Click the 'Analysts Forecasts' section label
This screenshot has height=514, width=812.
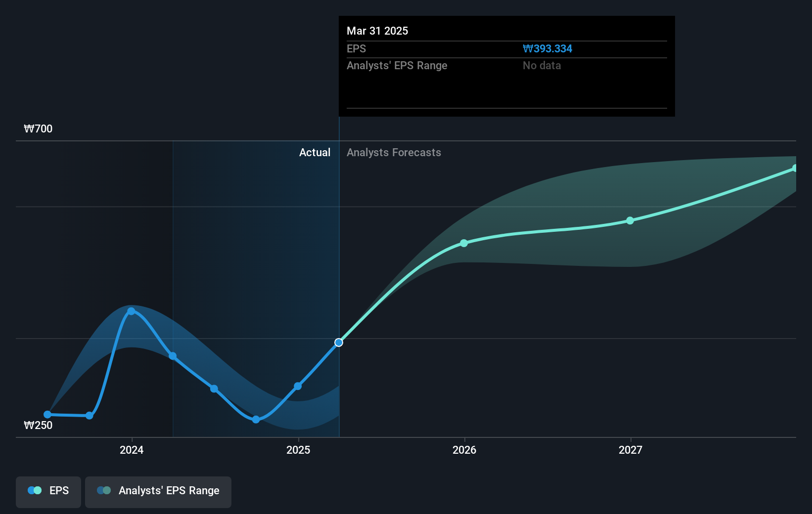[394, 153]
